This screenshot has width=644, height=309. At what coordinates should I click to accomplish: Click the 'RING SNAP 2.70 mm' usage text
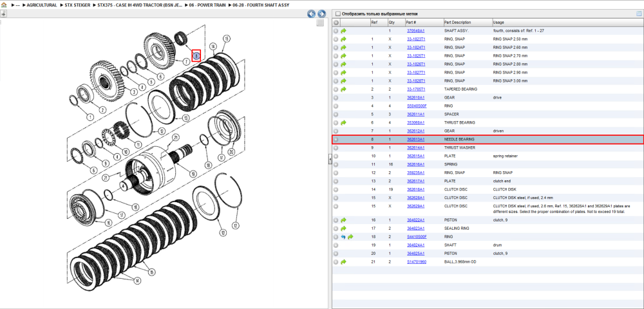[x=510, y=56]
